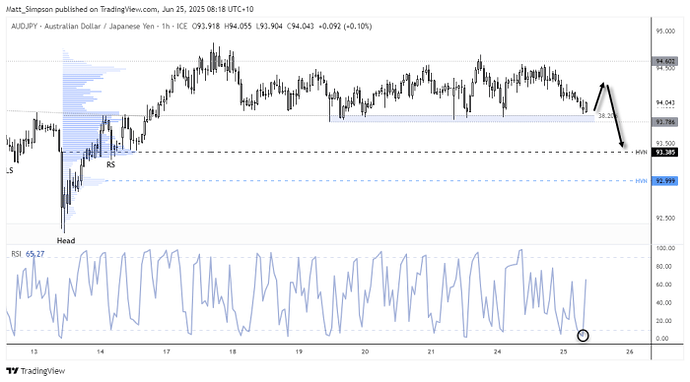
Task: Click the circled RSI low marker
Action: 583,335
